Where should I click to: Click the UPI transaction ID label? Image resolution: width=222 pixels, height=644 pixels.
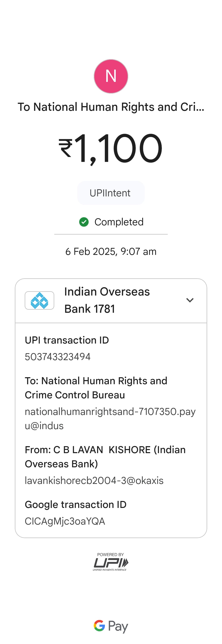67,340
